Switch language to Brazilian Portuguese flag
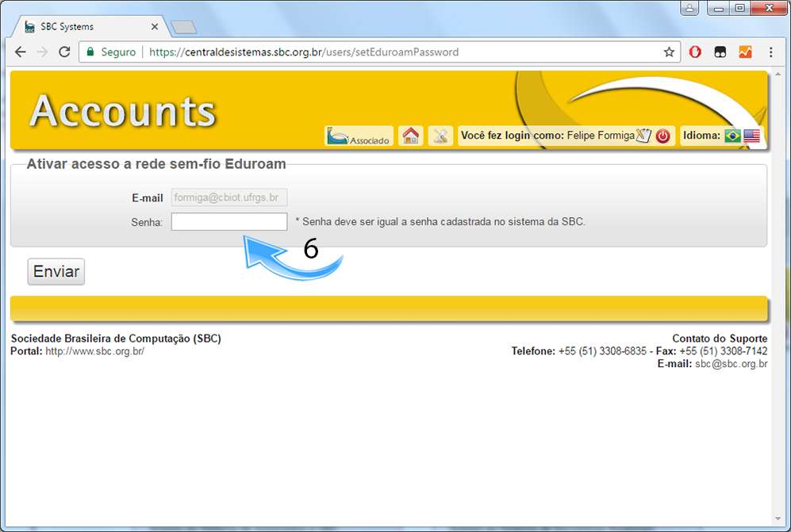This screenshot has height=532, width=791. pyautogui.click(x=732, y=136)
